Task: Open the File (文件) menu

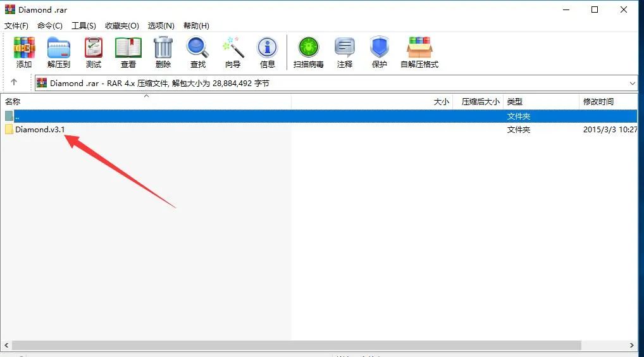Action: 16,26
